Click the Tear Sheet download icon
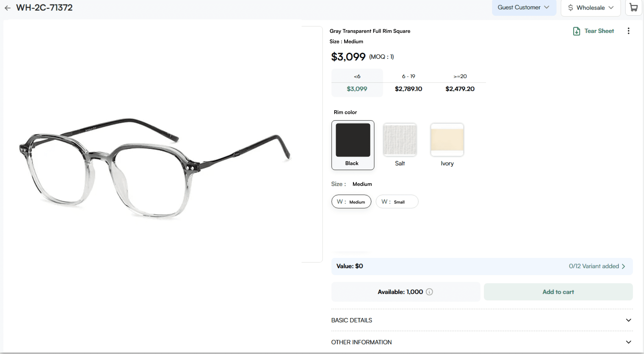This screenshot has width=644, height=354. 577,31
